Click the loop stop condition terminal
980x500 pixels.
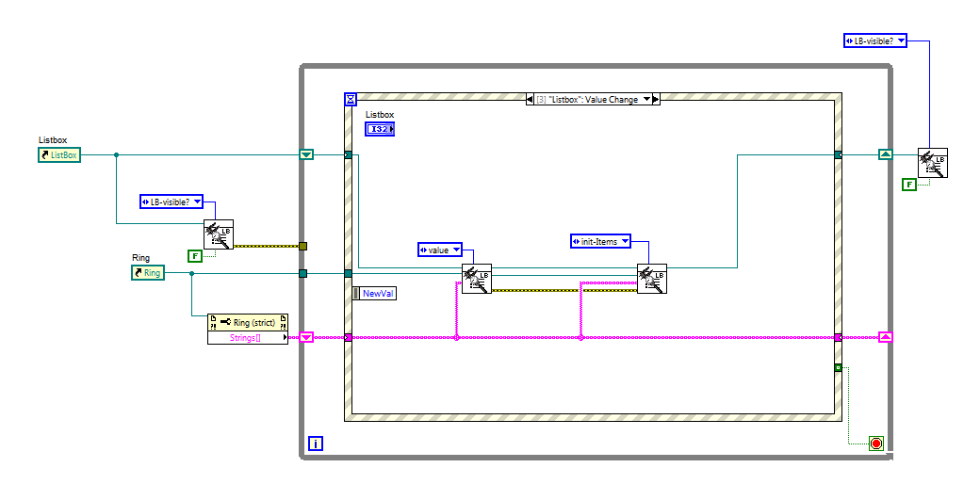point(876,444)
